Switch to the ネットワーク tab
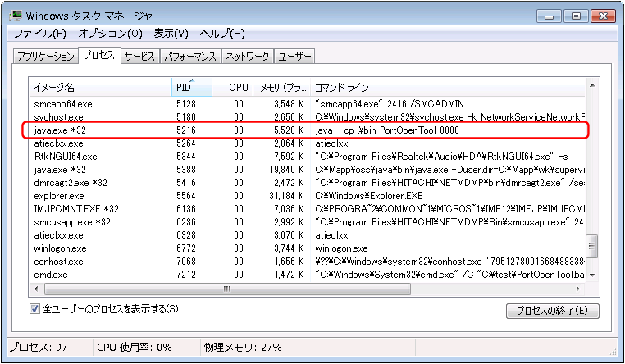The height and width of the screenshot is (364, 625). pyautogui.click(x=248, y=56)
